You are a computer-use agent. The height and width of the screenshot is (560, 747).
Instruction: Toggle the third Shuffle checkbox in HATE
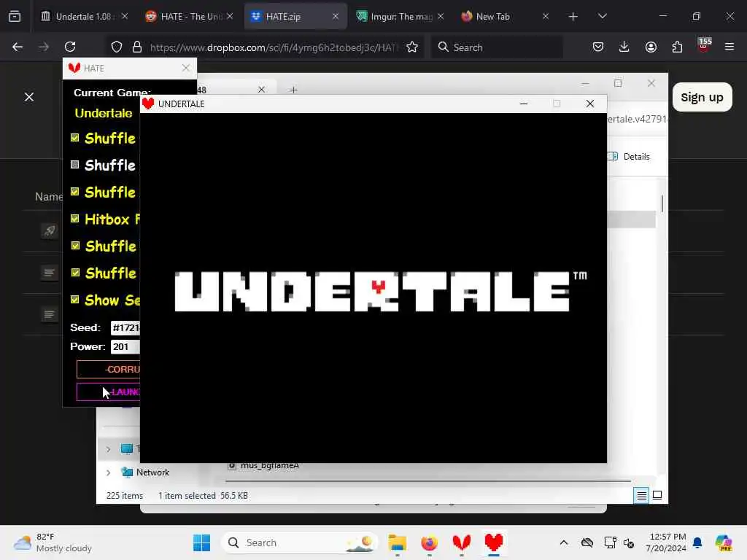[x=75, y=192]
